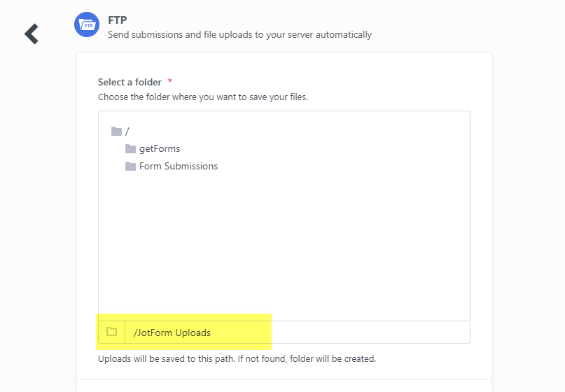Screen dimensions: 565x392
Task: Select the Form Submissions folder name
Action: point(179,167)
